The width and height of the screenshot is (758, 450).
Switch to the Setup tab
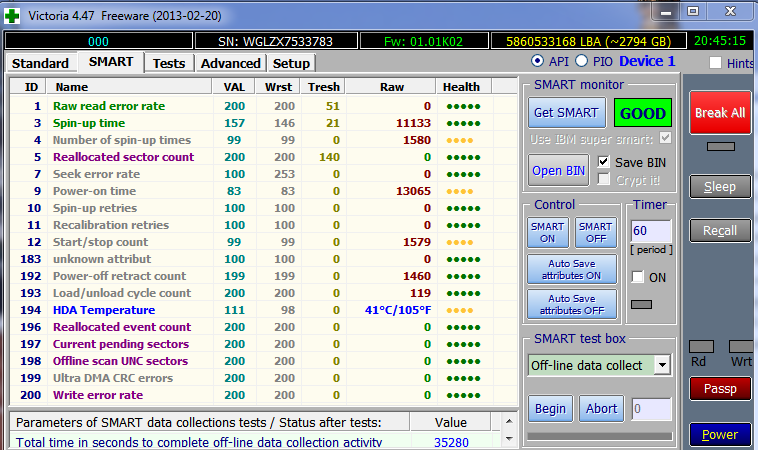coord(291,63)
